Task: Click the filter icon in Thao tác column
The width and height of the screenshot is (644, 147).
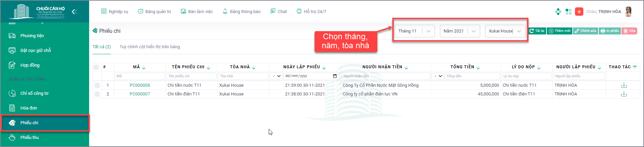Action: 635,67
